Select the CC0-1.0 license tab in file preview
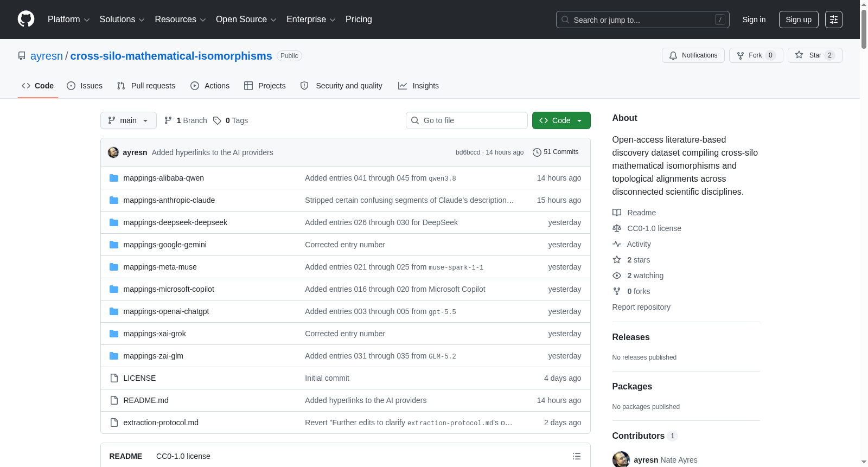Viewport: 868px width, 467px height. [x=183, y=456]
